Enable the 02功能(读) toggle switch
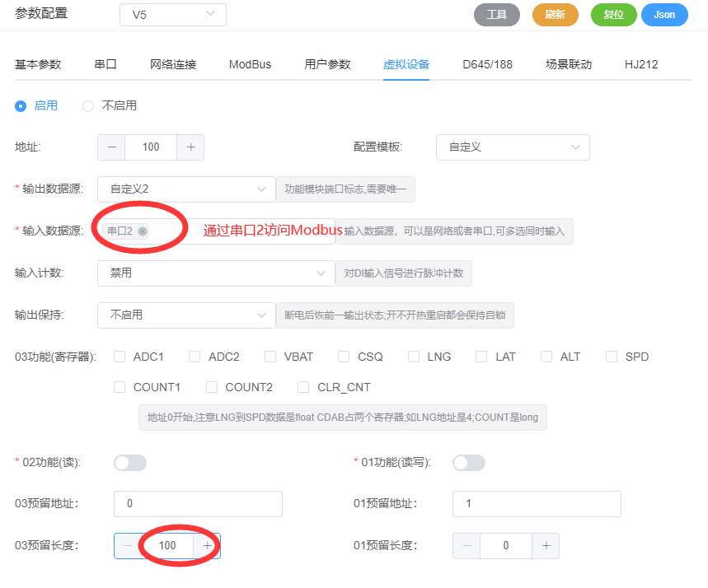Image resolution: width=708 pixels, height=588 pixels. [x=130, y=463]
